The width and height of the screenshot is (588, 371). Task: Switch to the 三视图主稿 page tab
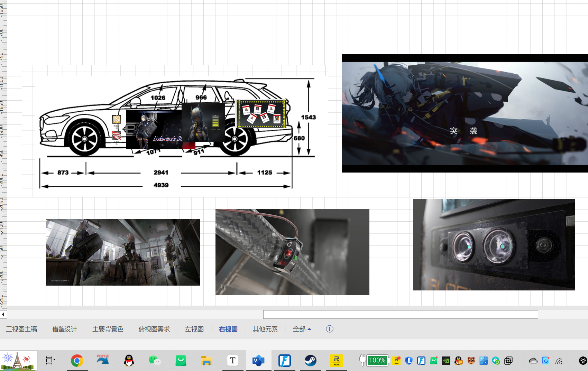pyautogui.click(x=21, y=329)
